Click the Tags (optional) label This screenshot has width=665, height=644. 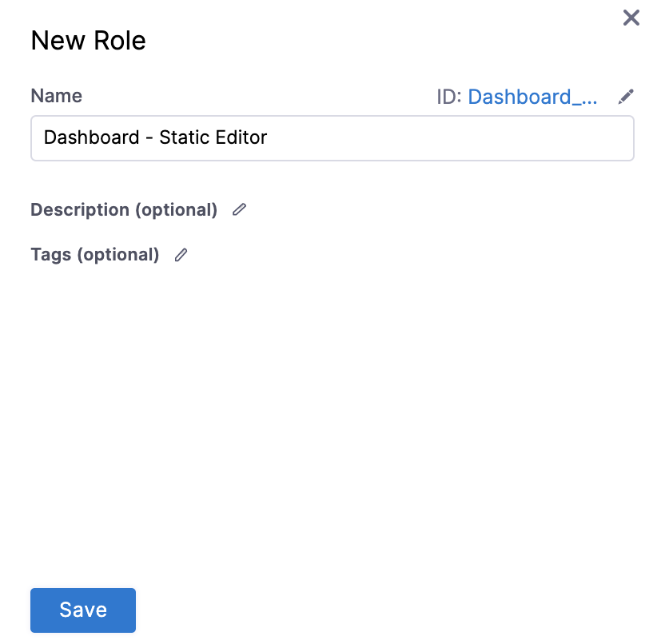[x=94, y=255]
